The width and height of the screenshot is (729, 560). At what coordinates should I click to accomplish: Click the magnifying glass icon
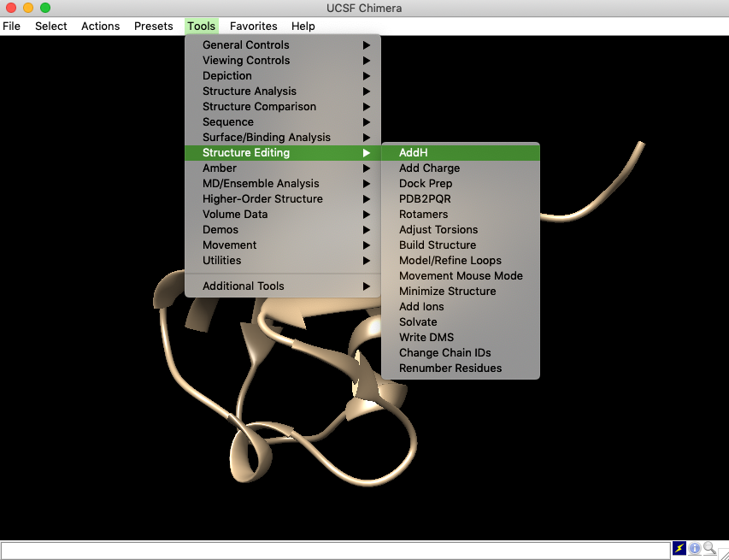pos(709,549)
